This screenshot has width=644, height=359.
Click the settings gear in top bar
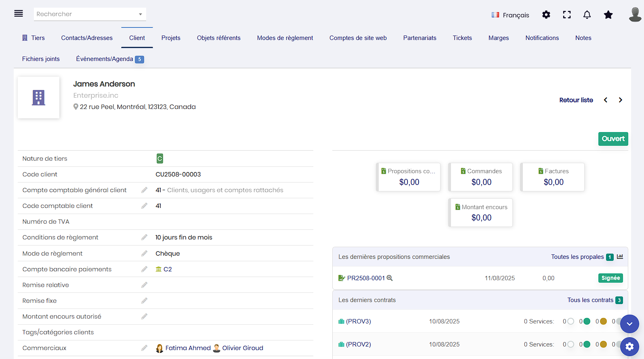point(546,15)
